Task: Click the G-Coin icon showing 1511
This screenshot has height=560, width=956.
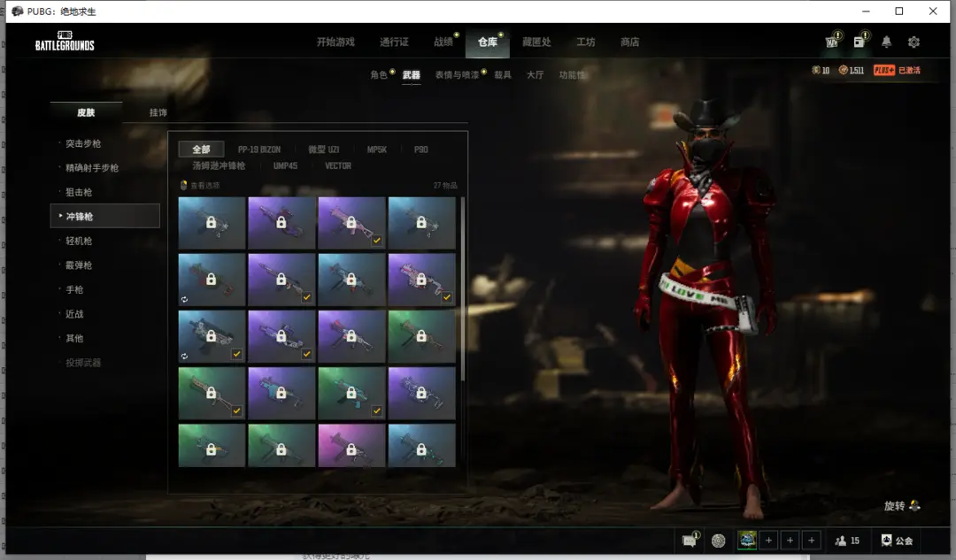Action: [x=844, y=70]
